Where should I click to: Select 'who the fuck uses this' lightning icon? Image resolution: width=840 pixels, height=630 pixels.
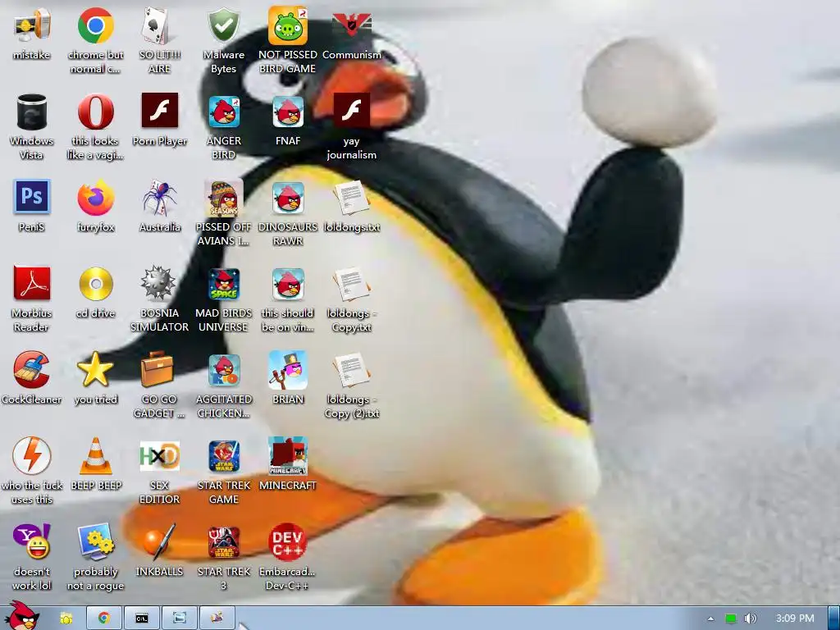(32, 456)
